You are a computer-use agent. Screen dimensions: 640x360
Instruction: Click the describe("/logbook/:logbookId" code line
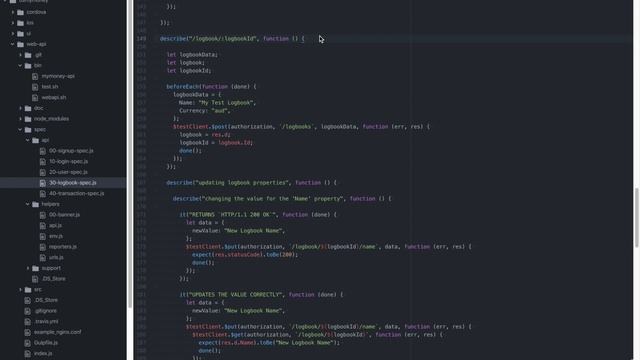(x=232, y=39)
